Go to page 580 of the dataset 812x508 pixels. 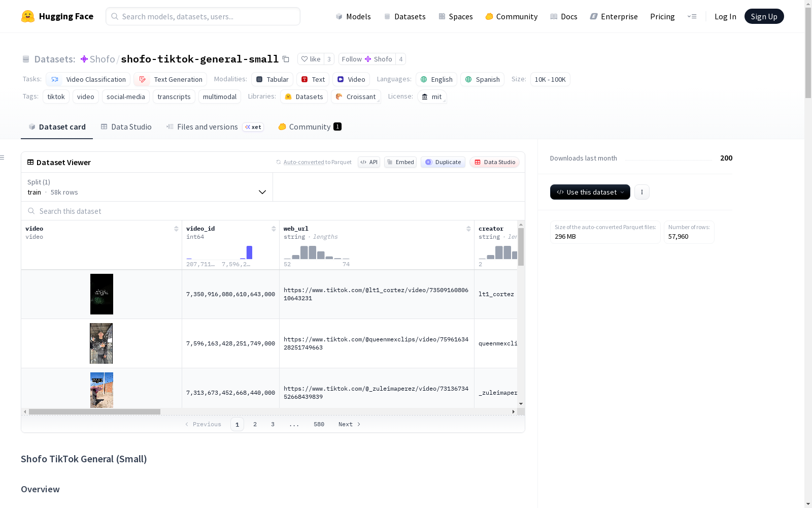(319, 424)
